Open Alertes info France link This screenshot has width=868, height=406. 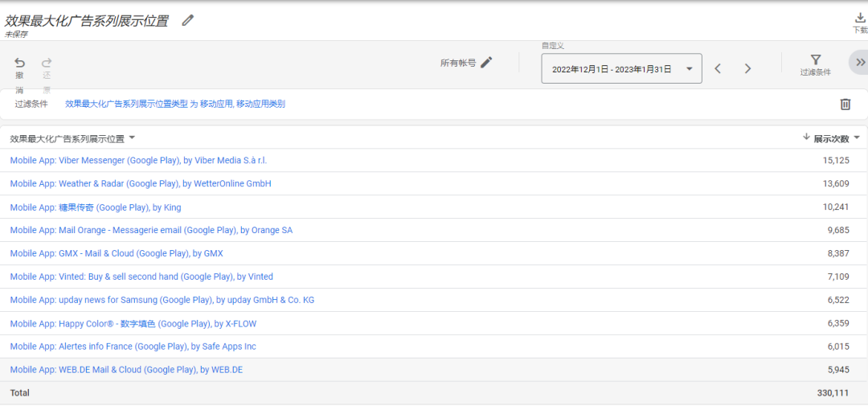click(x=133, y=347)
